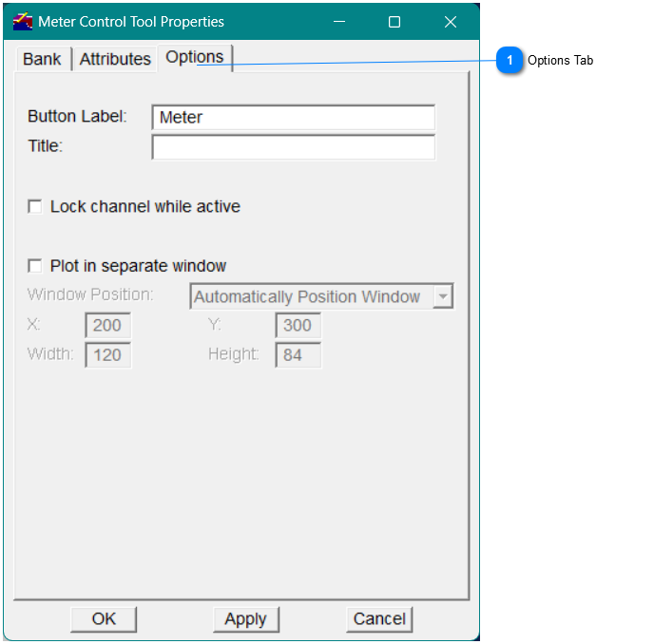Open the Window Position dropdown
The image size is (654, 644).
[x=321, y=296]
